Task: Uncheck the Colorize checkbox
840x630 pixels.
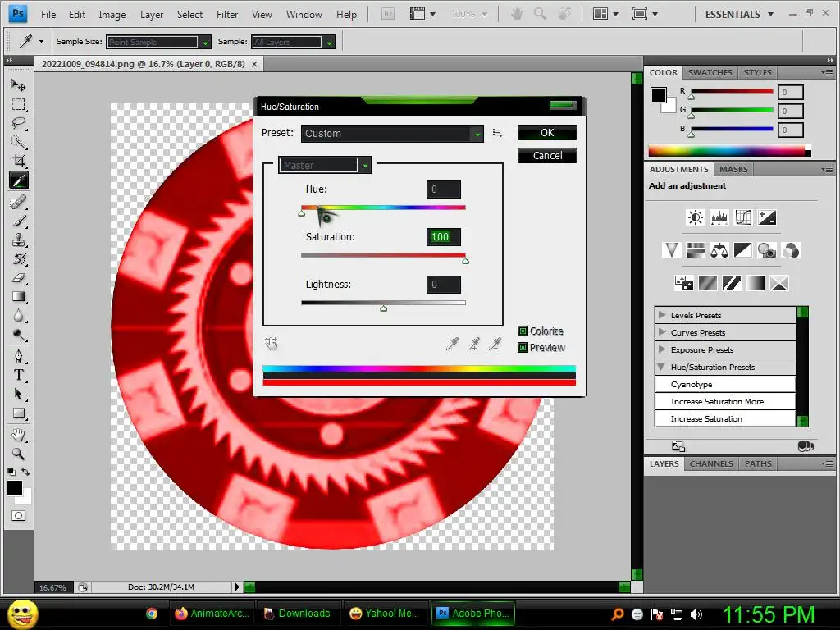Action: pos(523,331)
